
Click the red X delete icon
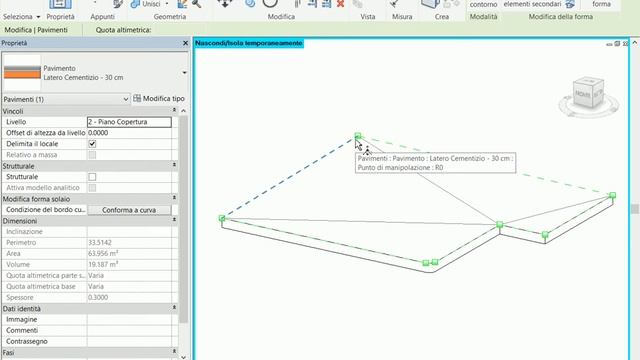(x=340, y=4)
